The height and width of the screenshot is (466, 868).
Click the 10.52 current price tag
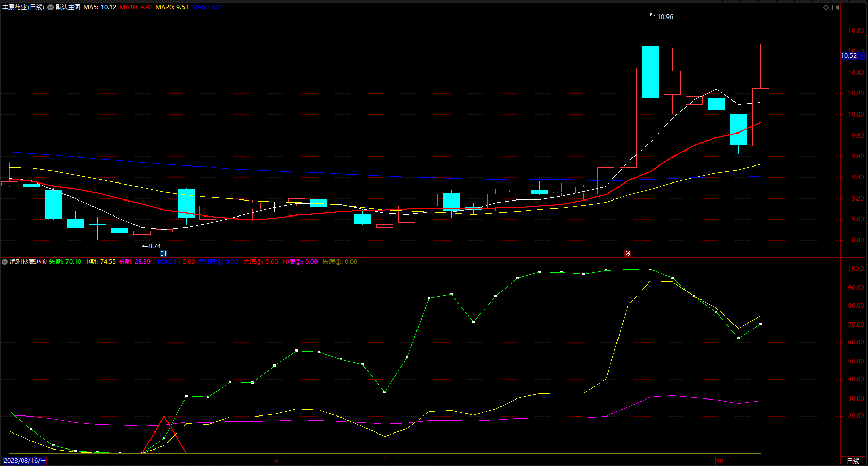[x=849, y=56]
